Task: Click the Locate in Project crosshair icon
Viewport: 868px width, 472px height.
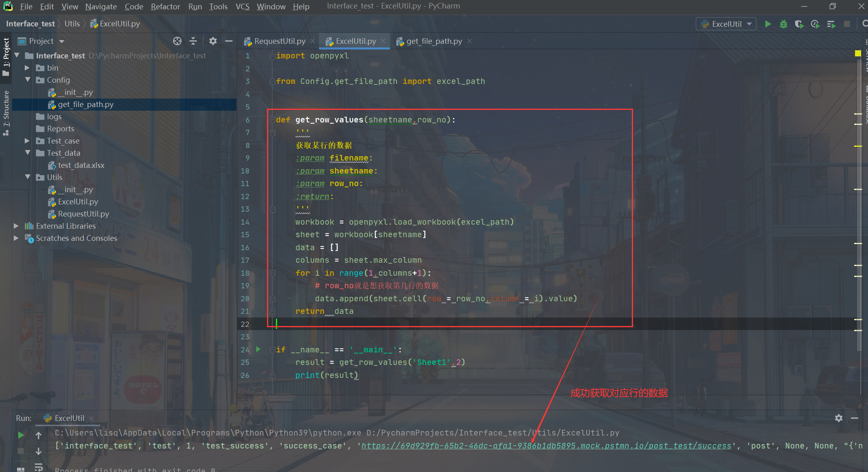Action: (177, 41)
